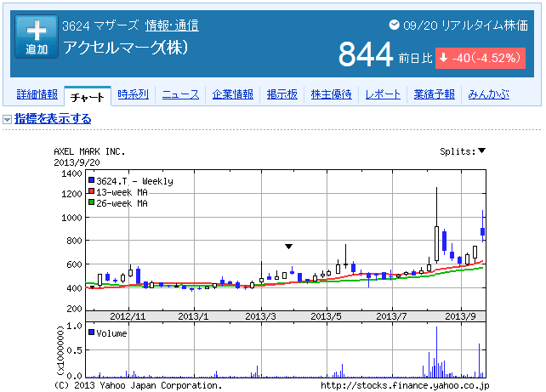The image size is (546, 392).
Task: Click the http://stocks.finance.yahoo.co.jp text
Action: point(405,385)
